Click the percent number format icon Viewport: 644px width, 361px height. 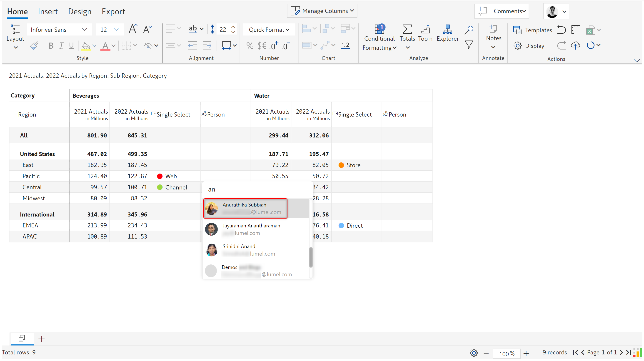click(250, 45)
